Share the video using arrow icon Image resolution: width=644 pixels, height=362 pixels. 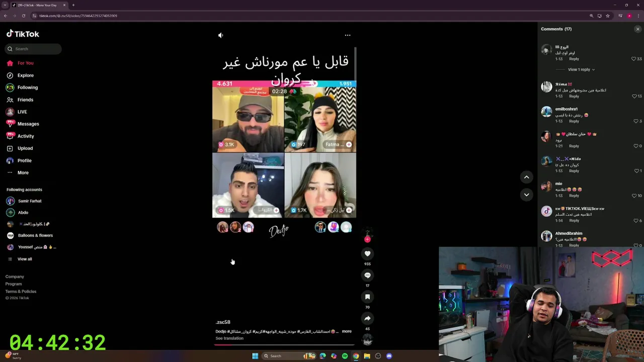point(367,319)
